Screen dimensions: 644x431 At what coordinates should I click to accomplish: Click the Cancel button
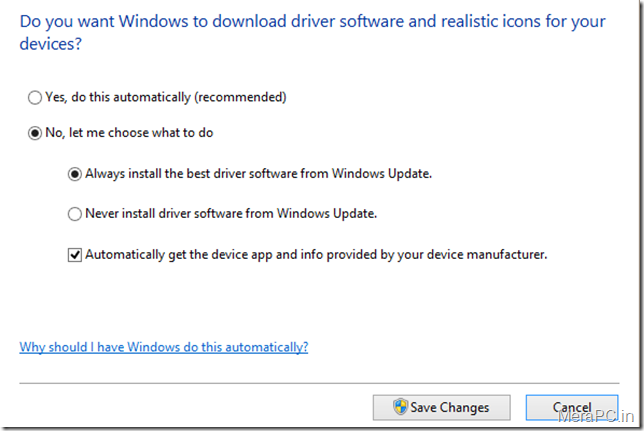pos(572,408)
